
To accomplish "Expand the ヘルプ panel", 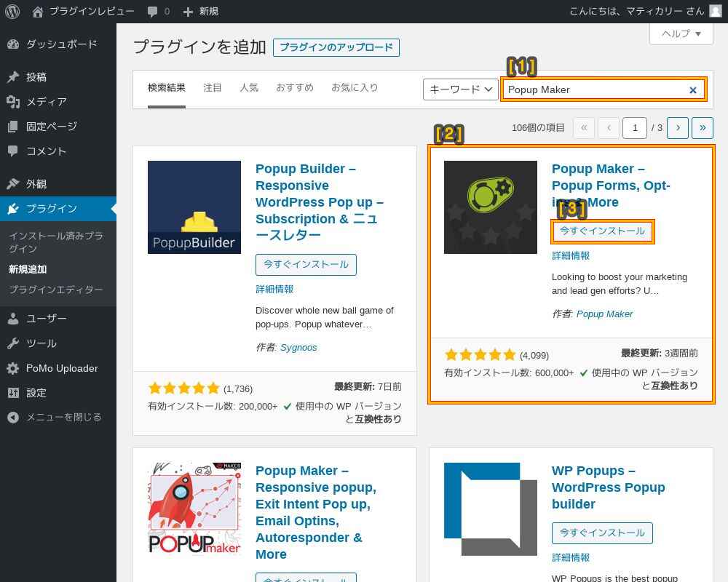I will click(x=681, y=34).
